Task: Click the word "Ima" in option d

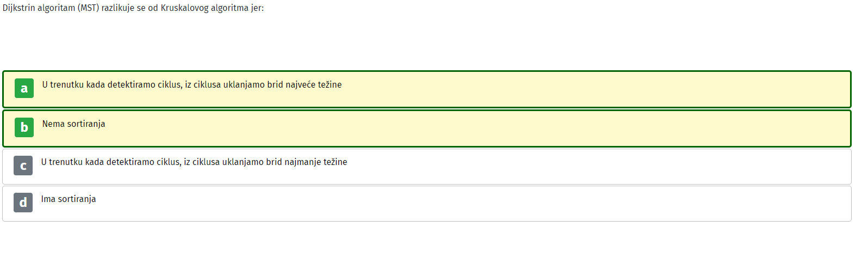Action: point(48,199)
